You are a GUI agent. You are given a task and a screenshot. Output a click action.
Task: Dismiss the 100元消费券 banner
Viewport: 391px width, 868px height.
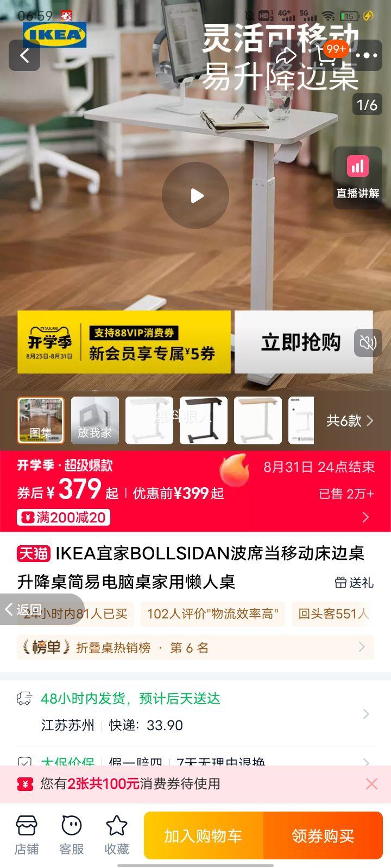click(371, 783)
